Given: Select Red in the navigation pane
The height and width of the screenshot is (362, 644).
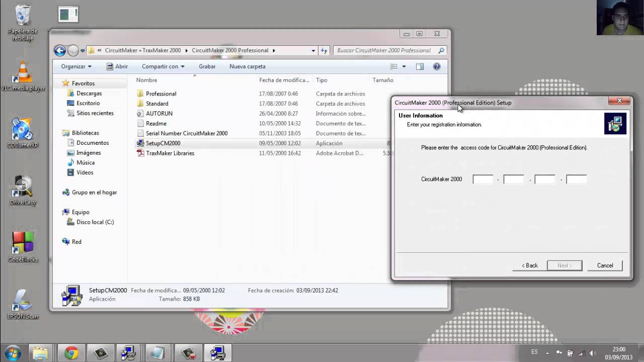Looking at the screenshot, I should coord(76,242).
